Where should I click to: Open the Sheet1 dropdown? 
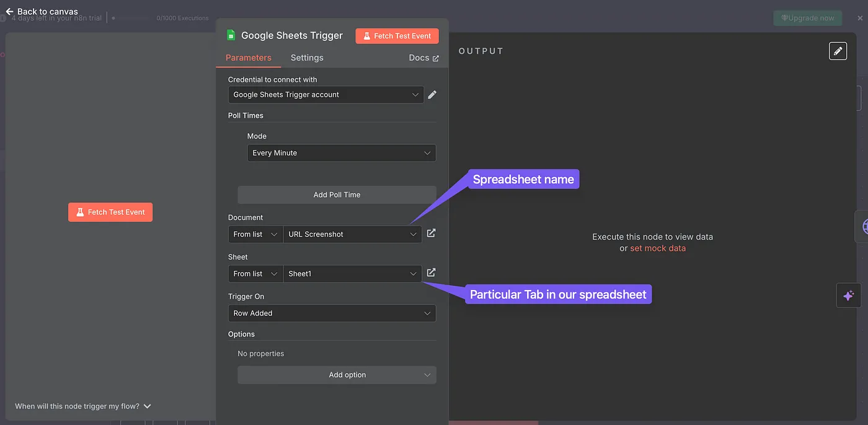tap(352, 274)
